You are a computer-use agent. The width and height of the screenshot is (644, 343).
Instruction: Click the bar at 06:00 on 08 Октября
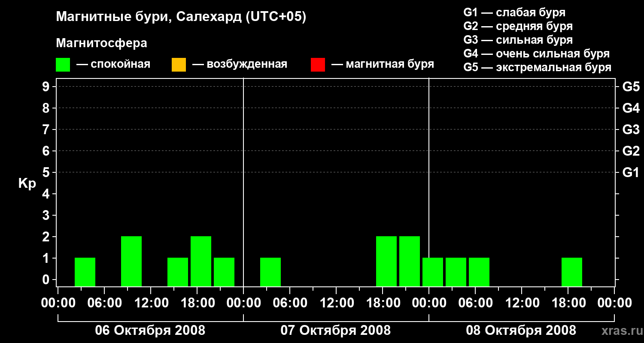[x=479, y=272]
